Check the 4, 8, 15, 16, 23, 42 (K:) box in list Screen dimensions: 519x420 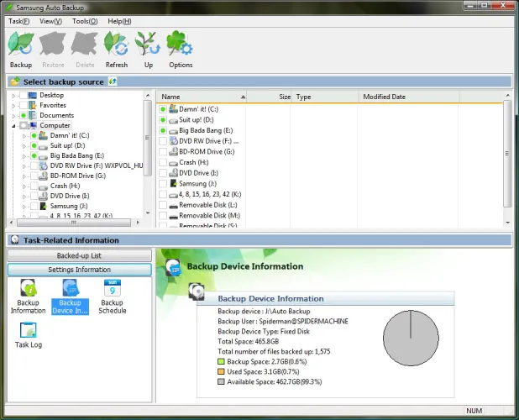pos(163,194)
